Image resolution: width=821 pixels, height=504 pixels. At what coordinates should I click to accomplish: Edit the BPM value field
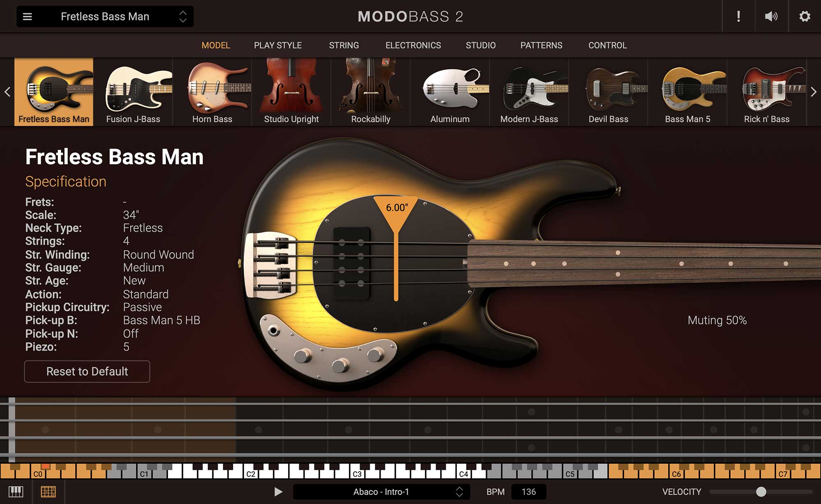pyautogui.click(x=529, y=491)
